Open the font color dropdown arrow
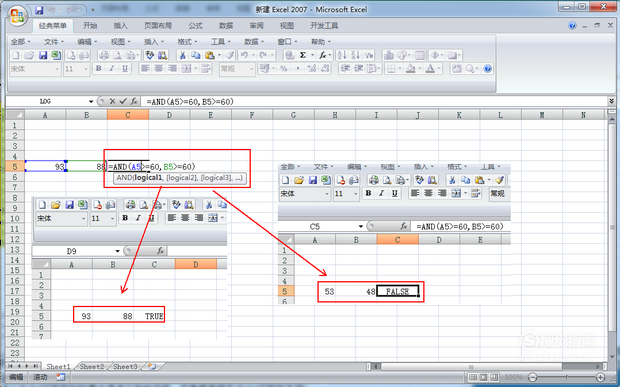 tap(439, 69)
